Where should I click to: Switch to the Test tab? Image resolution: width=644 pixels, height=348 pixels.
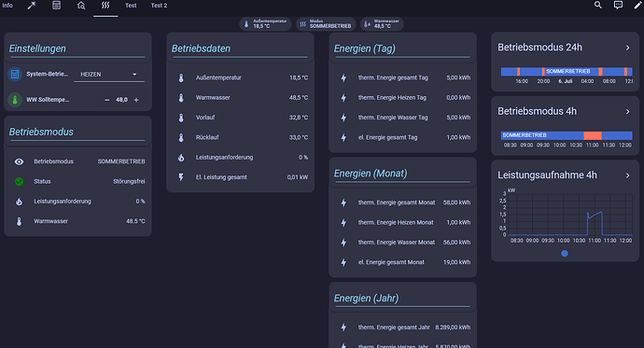pos(131,6)
